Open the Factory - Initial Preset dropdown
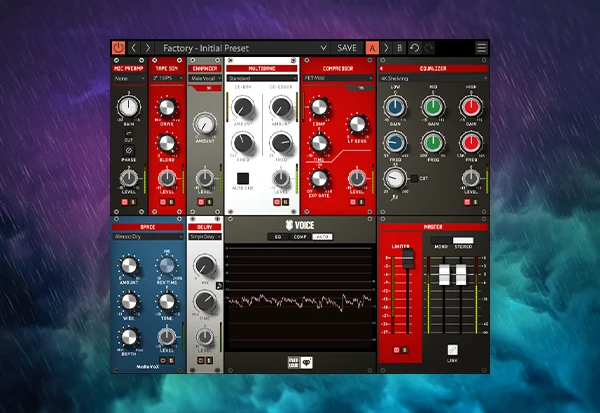This screenshot has height=413, width=600. pyautogui.click(x=245, y=48)
